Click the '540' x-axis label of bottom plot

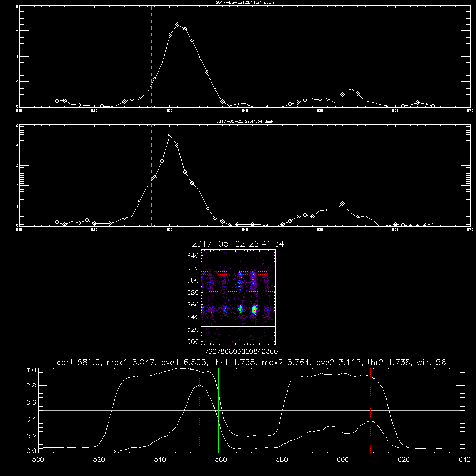pyautogui.click(x=160, y=460)
